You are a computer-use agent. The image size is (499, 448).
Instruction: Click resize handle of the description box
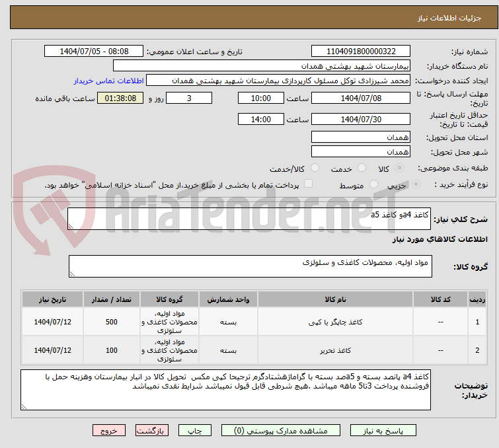point(71,226)
